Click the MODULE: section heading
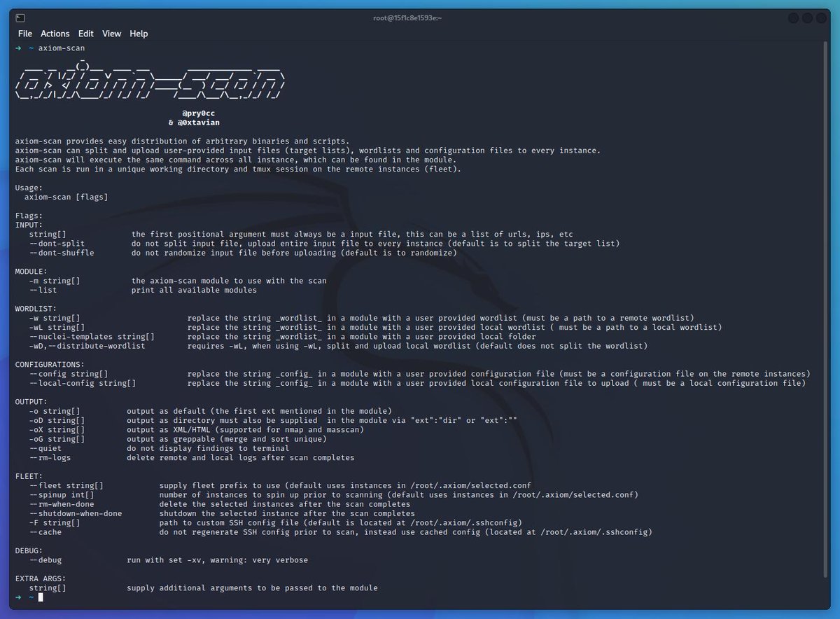Screen dimensions: 840x619 click(x=31, y=271)
